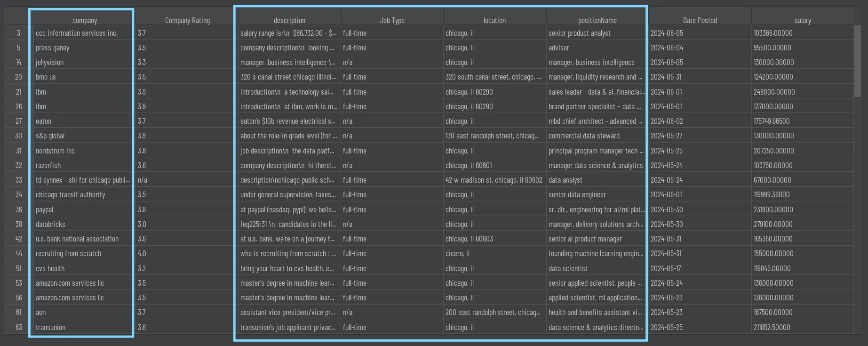The width and height of the screenshot is (868, 346).
Task: Select 'u.s. bank national association' cell
Action: [84, 239]
